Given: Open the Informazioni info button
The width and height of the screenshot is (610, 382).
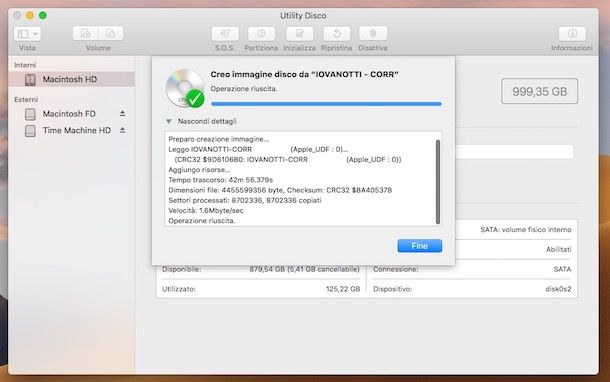Looking at the screenshot, I should tap(572, 33).
